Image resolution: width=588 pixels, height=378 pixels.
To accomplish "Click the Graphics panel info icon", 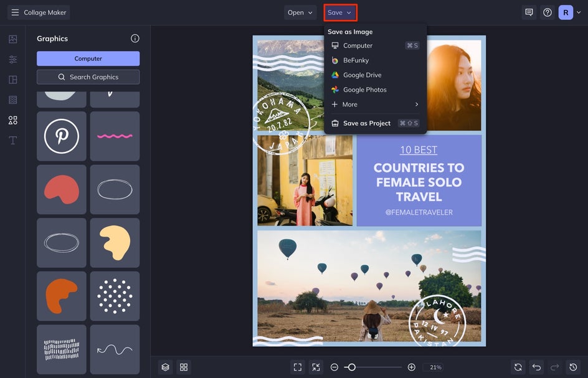I will (x=135, y=38).
